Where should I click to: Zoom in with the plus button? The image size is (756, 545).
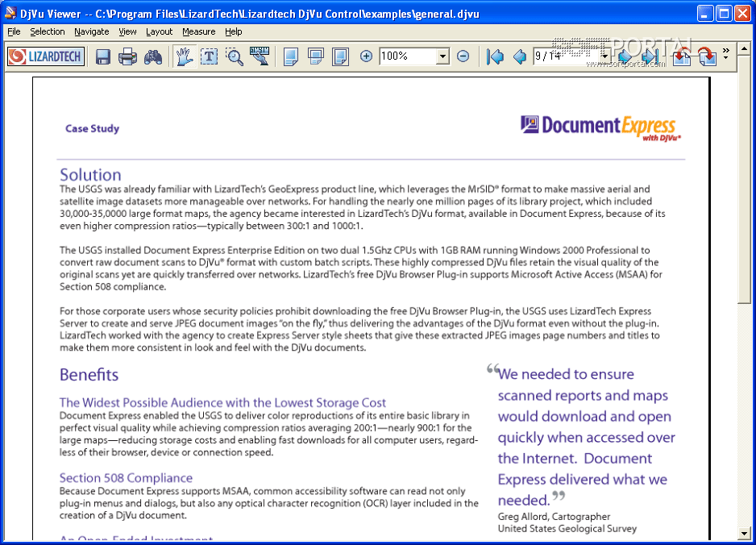[x=366, y=56]
